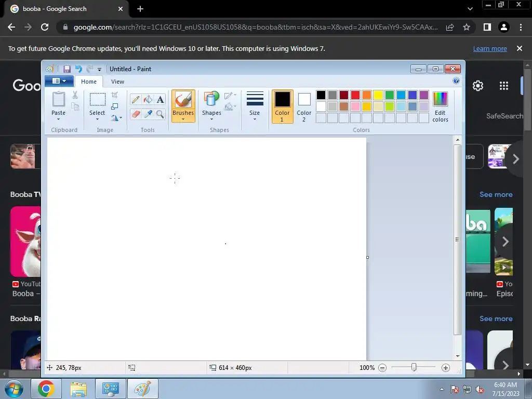Expand the Select options arrow

[x=97, y=119]
